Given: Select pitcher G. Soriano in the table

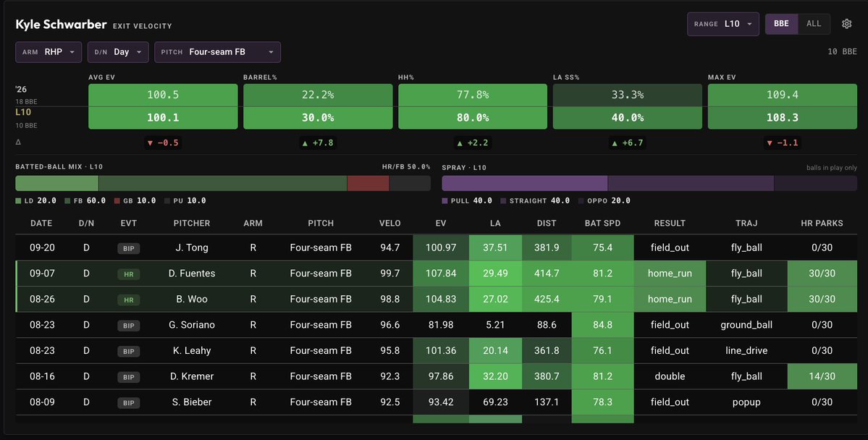Looking at the screenshot, I should [x=192, y=325].
